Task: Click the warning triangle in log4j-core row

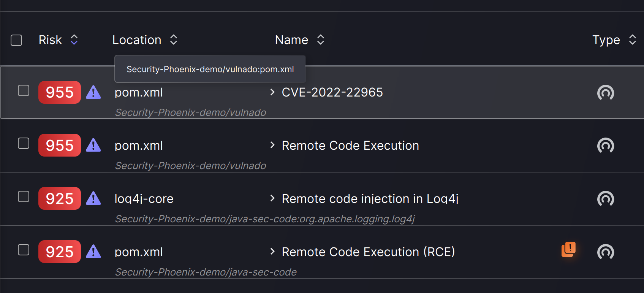Action: 93,199
